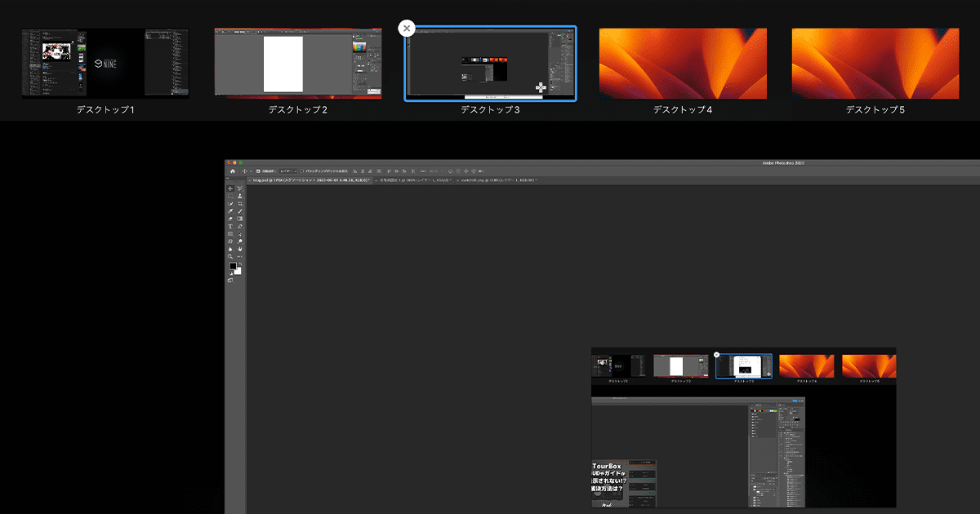This screenshot has width=980, height=514.
Task: Select the Rectangular Marquee tool
Action: click(230, 196)
